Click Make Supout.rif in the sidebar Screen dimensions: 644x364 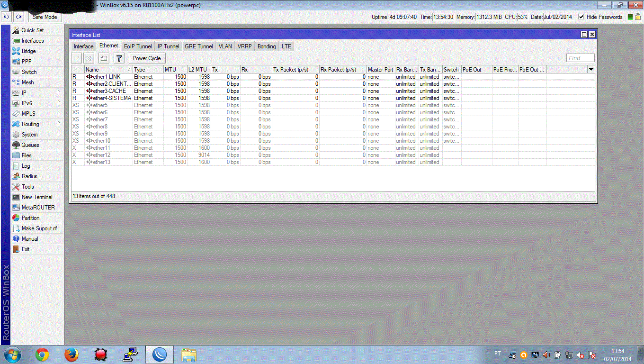[37, 228]
